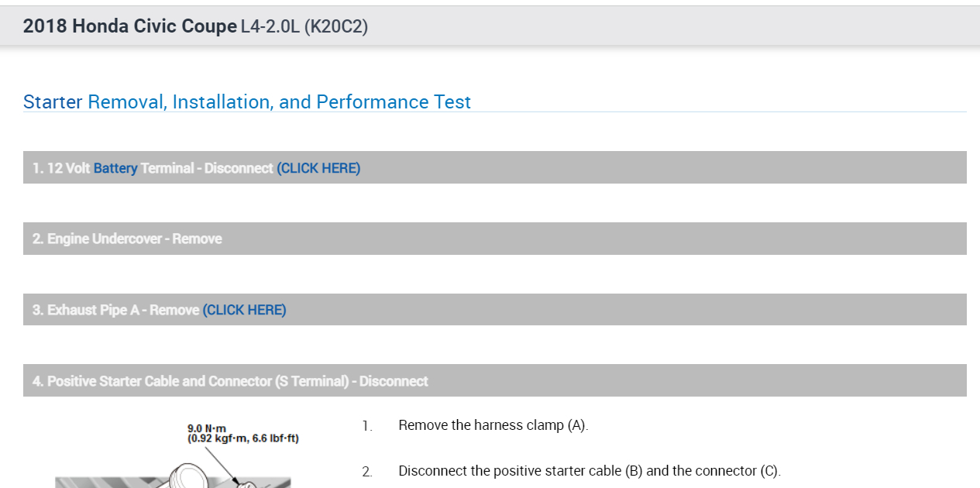This screenshot has height=488, width=980.
Task: Click the 2018 Honda Civic Coupe title
Action: (129, 26)
